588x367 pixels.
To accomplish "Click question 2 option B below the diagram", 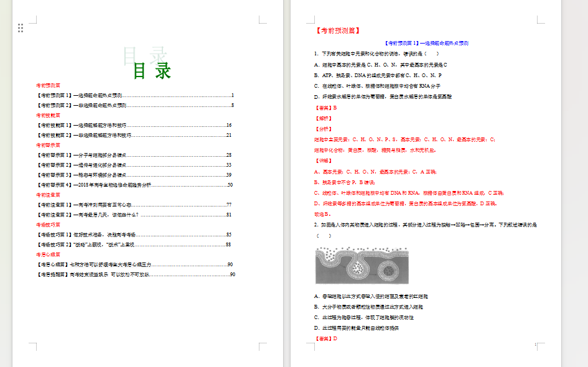I will 368,307.
